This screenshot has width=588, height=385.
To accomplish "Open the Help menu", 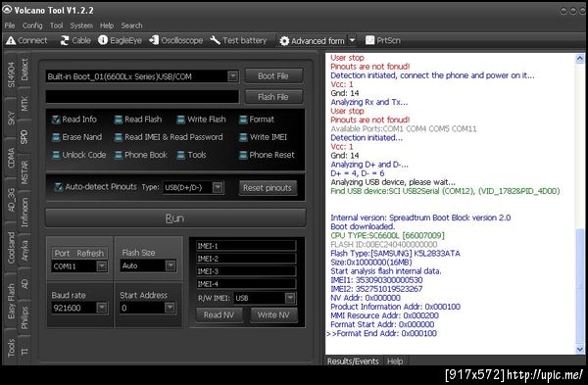I will 107,25.
